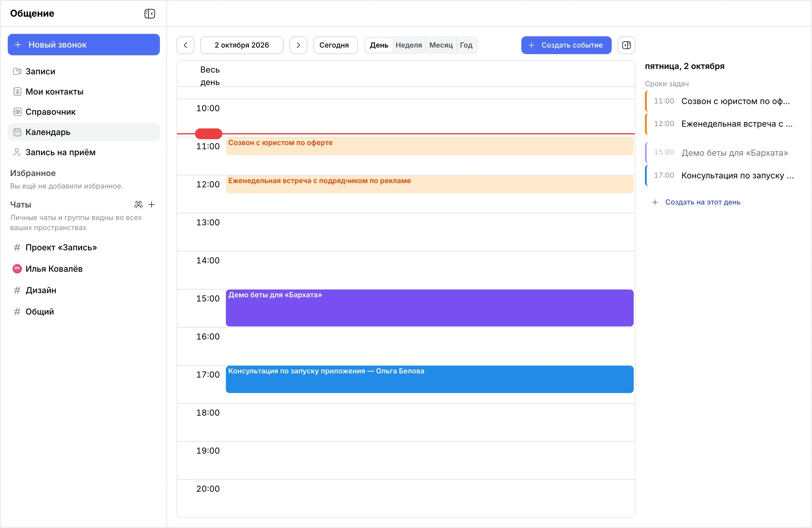Open date picker showing 2 октября 2026
This screenshot has width=812, height=528.
[242, 45]
